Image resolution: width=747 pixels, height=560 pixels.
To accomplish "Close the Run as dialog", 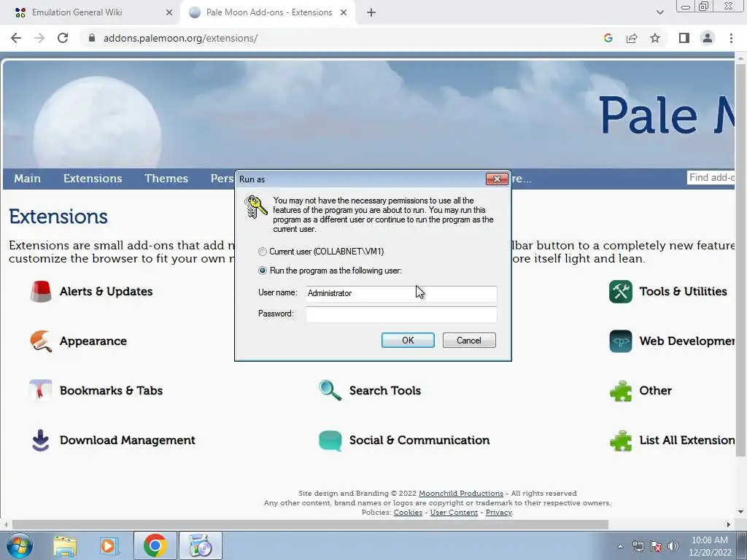I will 497,179.
